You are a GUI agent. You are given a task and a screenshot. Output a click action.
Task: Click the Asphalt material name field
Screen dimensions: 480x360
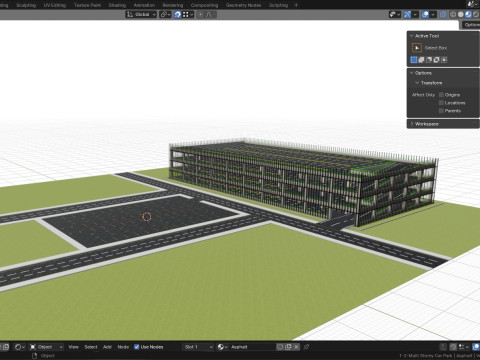click(252, 347)
